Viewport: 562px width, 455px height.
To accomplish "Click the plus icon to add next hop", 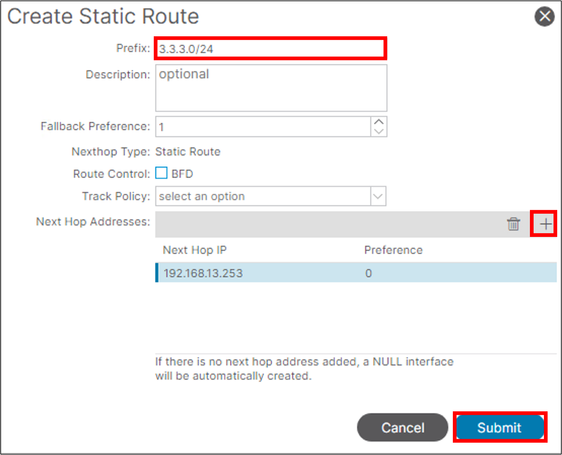I will (545, 224).
